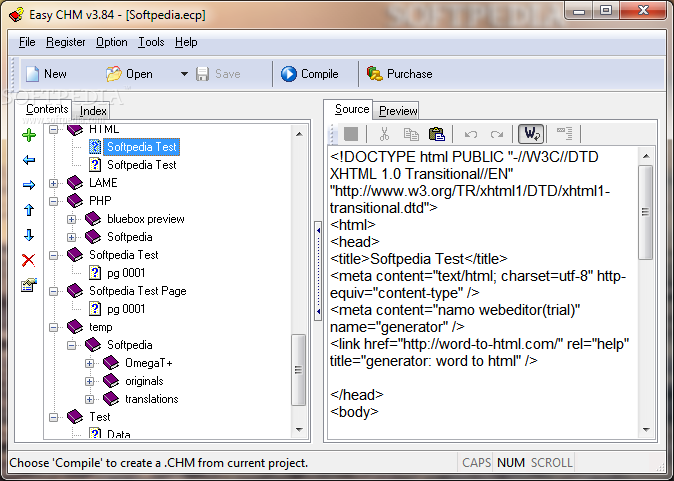674x481 pixels.
Task: Open the dropdown arrow next to Open
Action: click(x=184, y=74)
